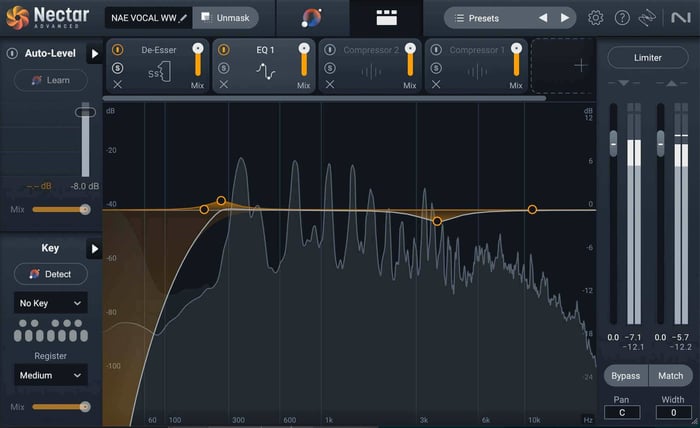Click the window resize grip corner
Image resolution: width=700 pixels, height=428 pixels.
tap(695, 422)
